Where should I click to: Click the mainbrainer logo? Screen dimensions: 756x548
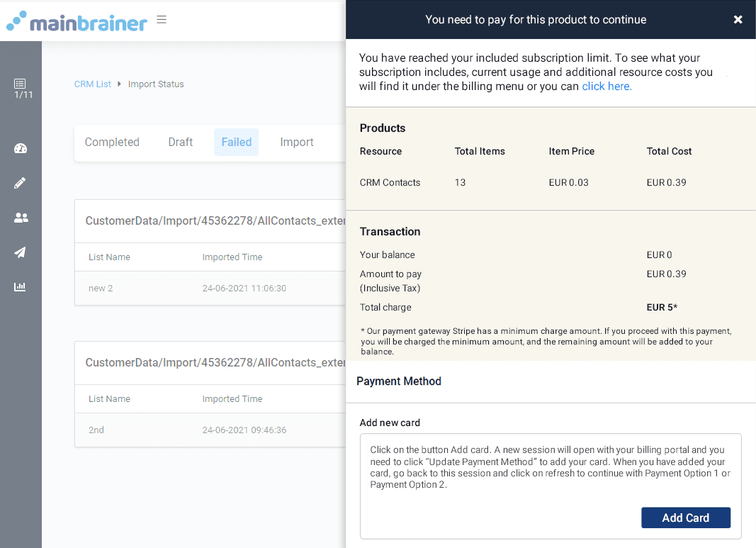coord(77,22)
